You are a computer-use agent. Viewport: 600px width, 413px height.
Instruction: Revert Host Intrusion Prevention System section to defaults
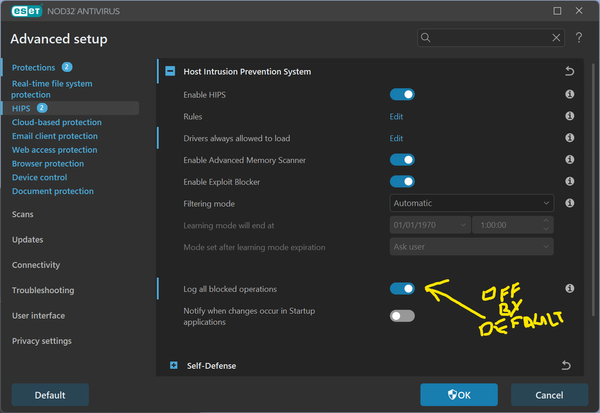(569, 72)
